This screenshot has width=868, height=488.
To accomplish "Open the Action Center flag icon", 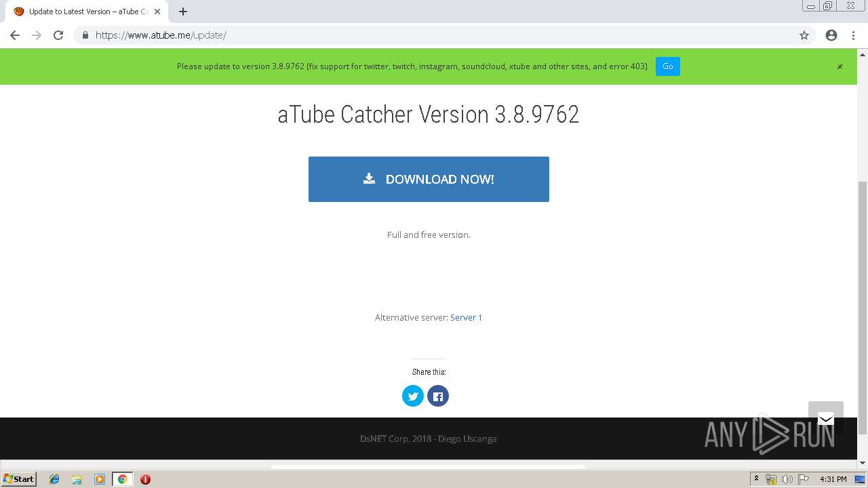I will coord(803,479).
